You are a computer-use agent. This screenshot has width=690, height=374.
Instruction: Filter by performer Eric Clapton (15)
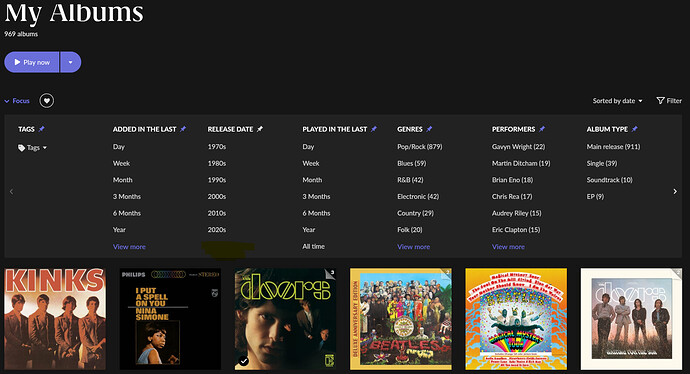tap(516, 230)
